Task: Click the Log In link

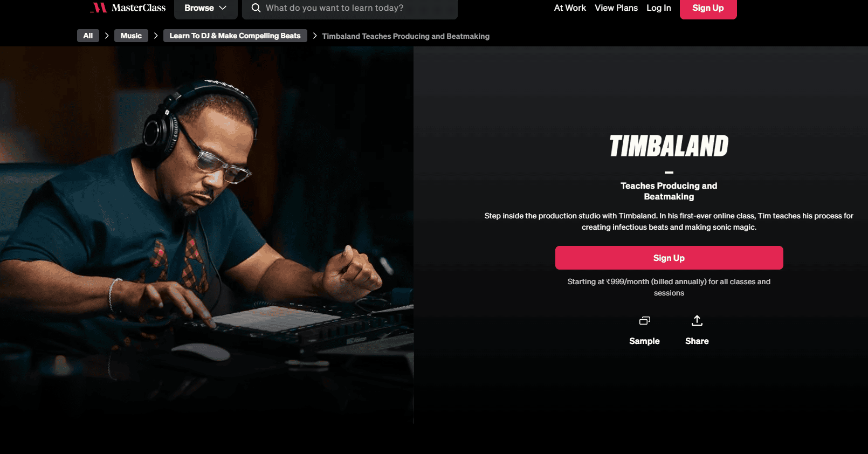Action: click(659, 8)
